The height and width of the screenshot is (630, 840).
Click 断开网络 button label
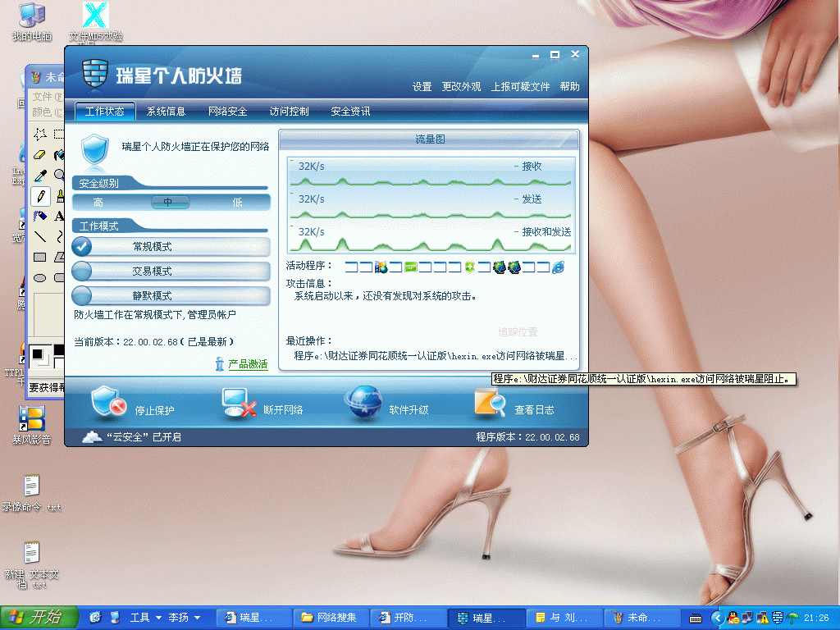coord(283,410)
